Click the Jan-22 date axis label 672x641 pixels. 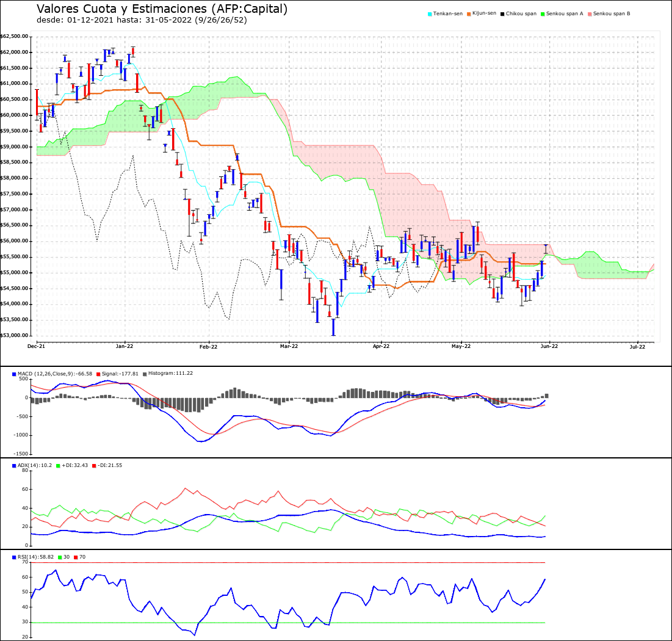(125, 346)
